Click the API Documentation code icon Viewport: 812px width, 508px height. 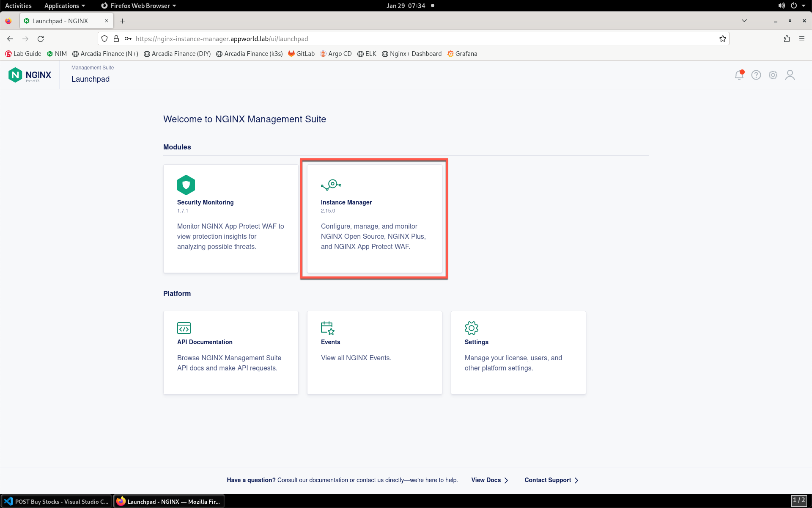coord(184,328)
